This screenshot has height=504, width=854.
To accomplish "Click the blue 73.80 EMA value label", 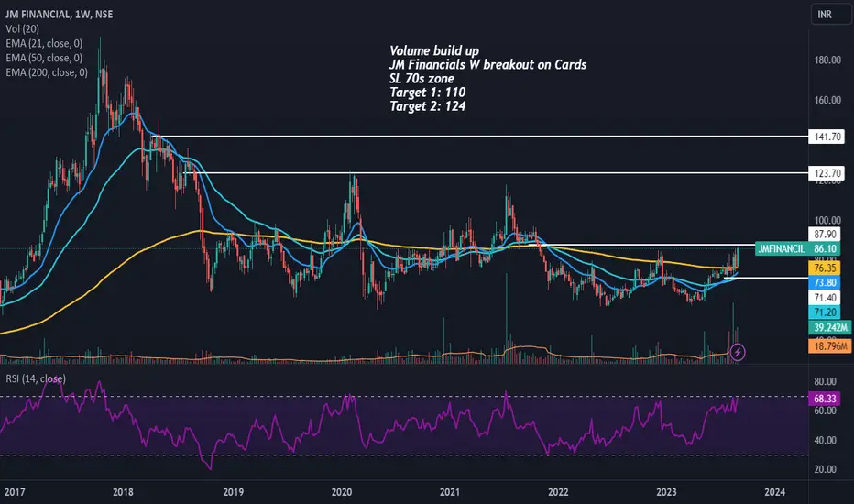I will tap(825, 283).
